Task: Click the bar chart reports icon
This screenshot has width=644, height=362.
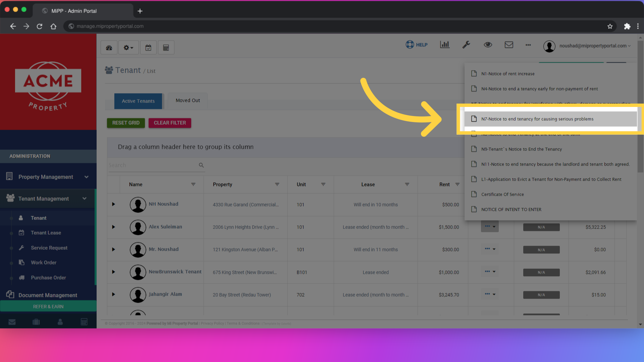Action: 444,45
